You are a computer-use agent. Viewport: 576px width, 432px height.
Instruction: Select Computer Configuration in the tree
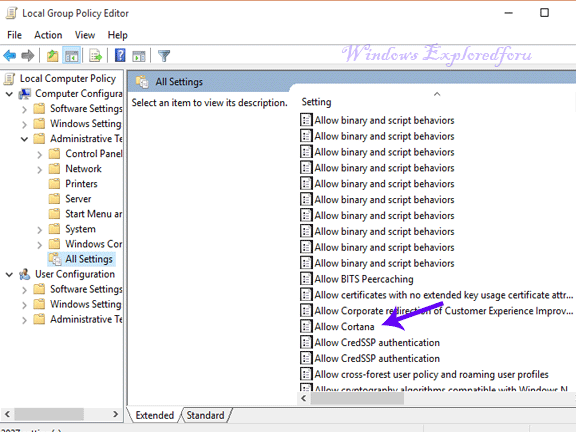(x=79, y=93)
